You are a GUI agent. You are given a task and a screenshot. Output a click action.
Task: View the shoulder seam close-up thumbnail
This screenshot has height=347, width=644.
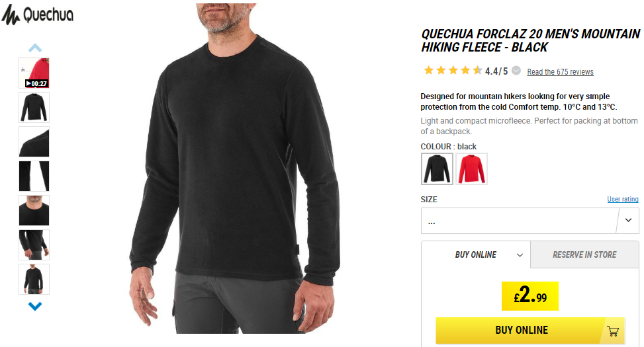point(34,142)
